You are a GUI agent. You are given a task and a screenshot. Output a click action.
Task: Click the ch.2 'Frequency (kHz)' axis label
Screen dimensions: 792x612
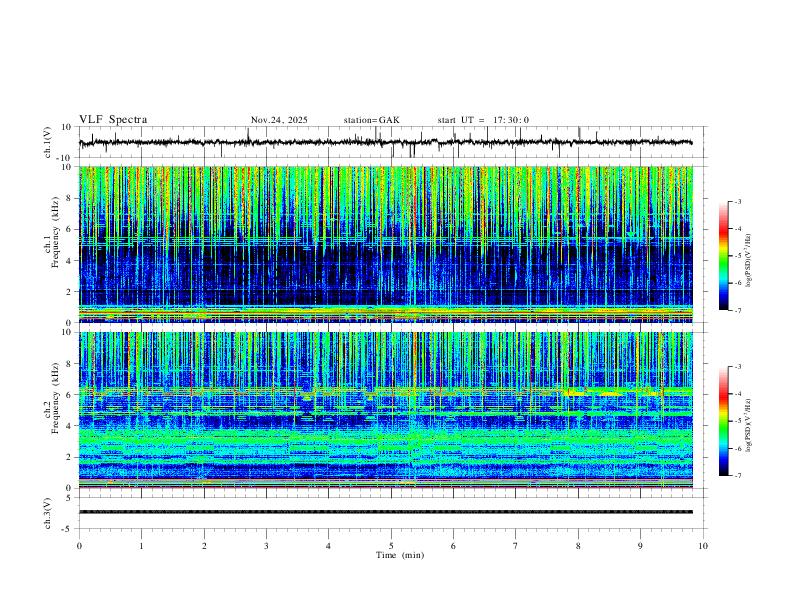coord(55,398)
